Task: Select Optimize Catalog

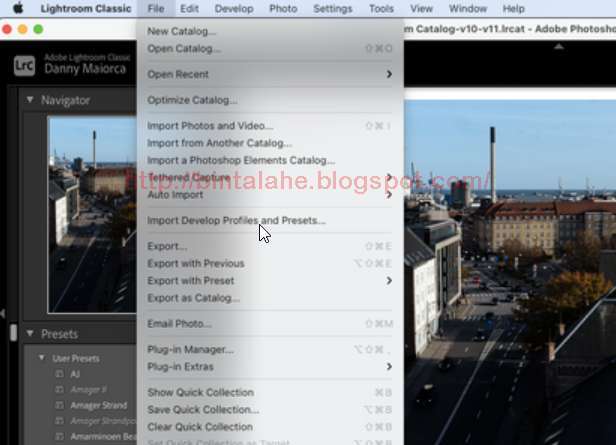Action: coord(270,100)
